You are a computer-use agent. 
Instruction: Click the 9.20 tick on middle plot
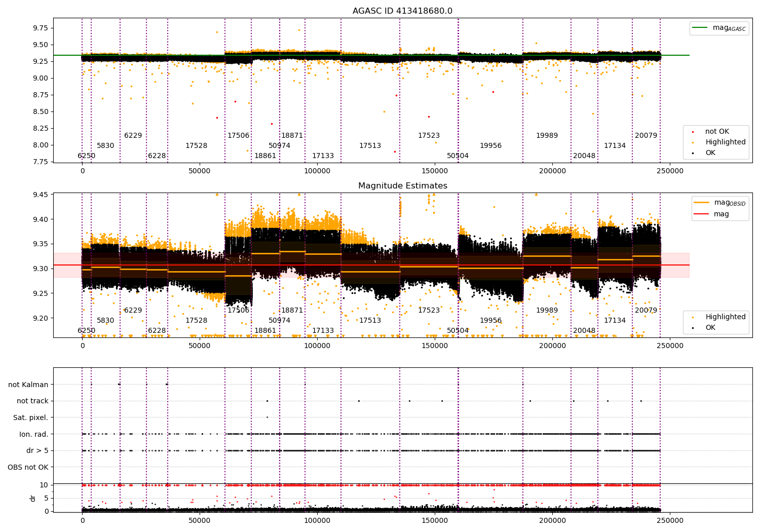pyautogui.click(x=40, y=318)
